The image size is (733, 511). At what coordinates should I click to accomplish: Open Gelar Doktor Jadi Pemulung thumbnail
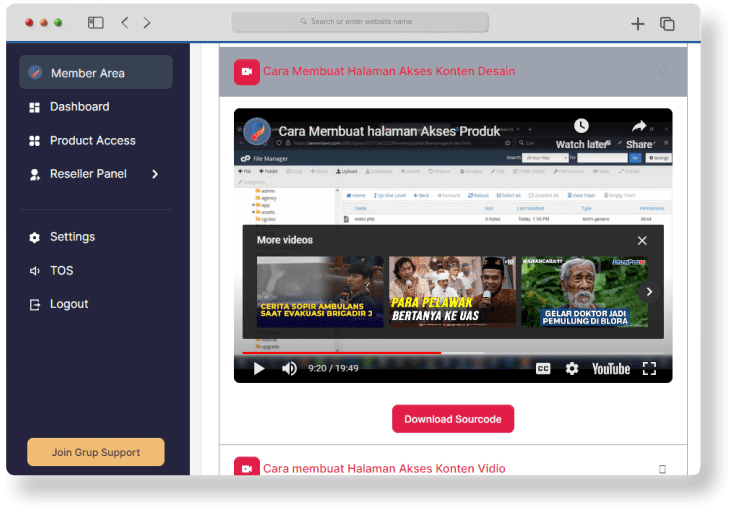(x=584, y=292)
